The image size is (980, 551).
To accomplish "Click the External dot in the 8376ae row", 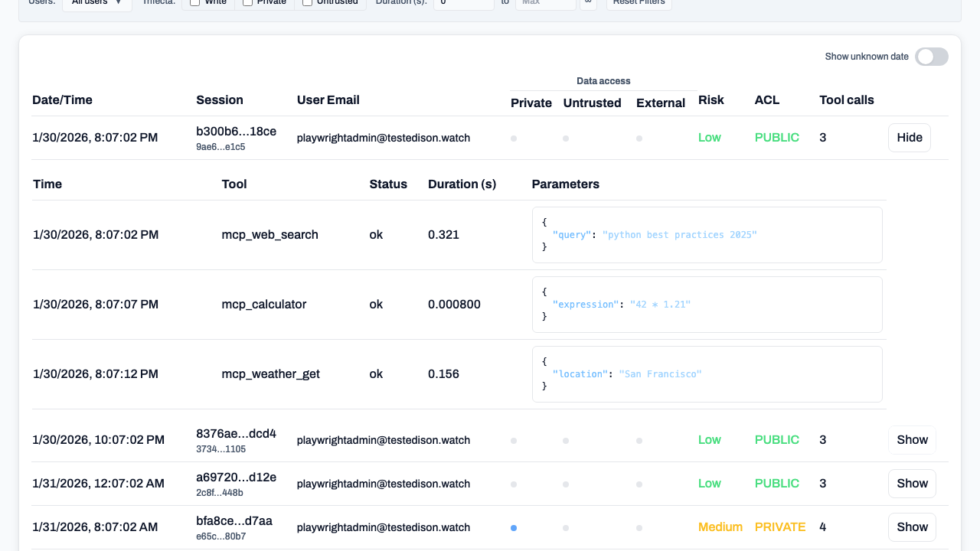I will click(639, 441).
